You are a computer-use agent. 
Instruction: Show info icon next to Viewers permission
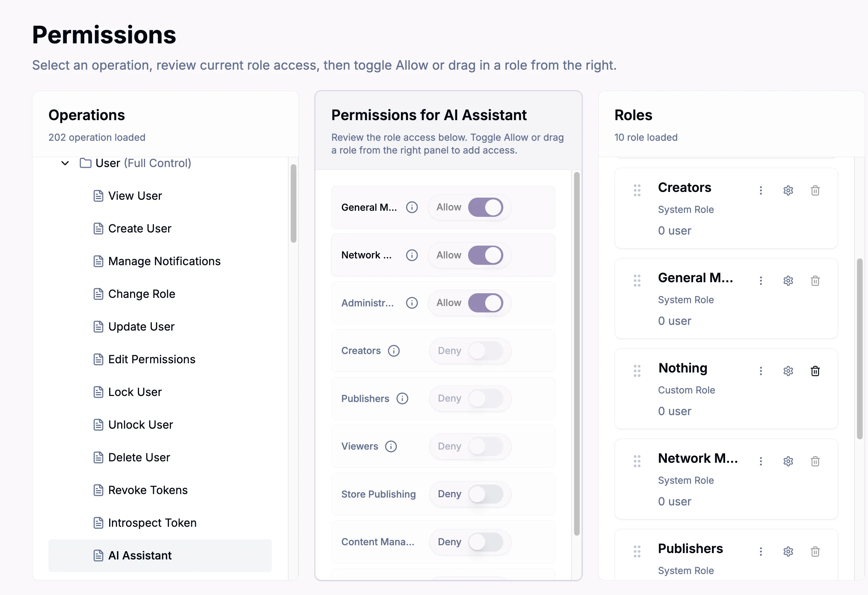(x=391, y=446)
